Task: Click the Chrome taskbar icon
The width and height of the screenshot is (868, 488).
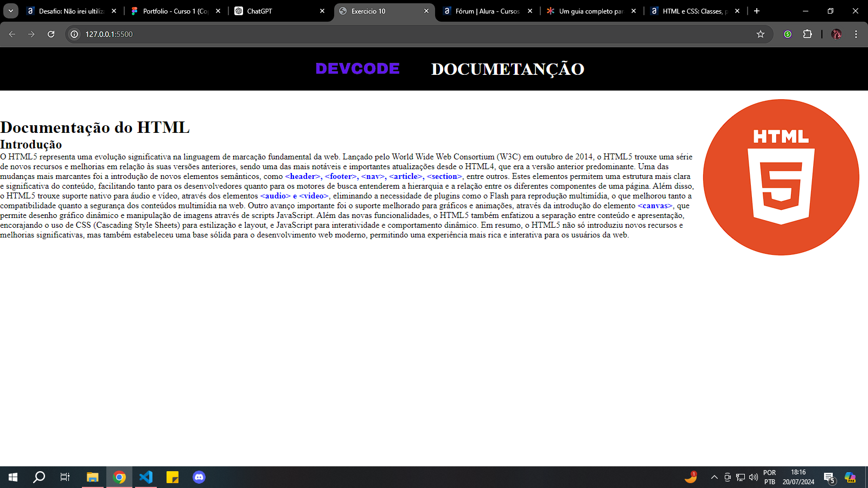Action: point(119,477)
